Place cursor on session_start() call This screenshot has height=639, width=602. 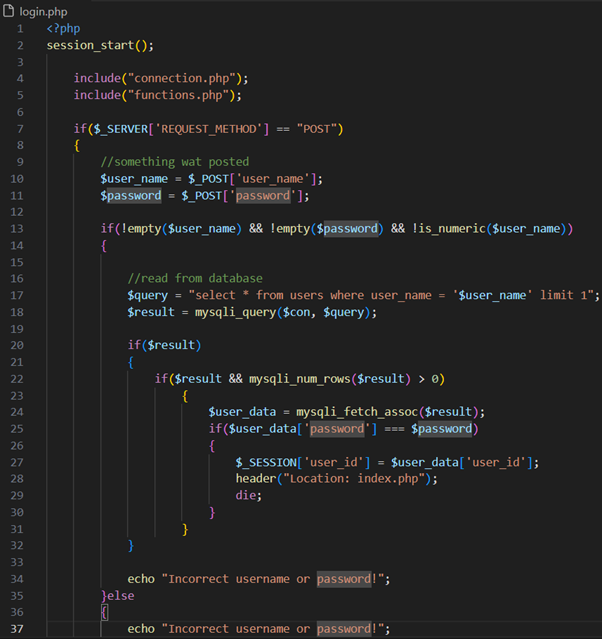(x=98, y=45)
